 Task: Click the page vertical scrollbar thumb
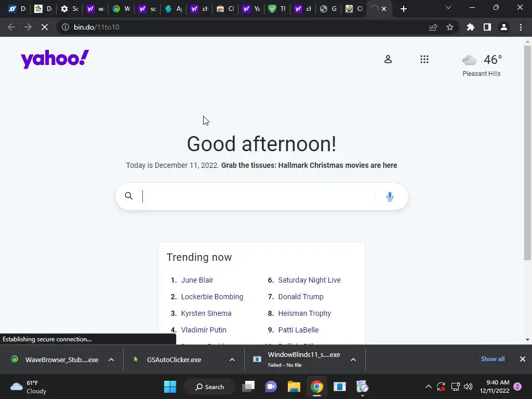pos(527,153)
